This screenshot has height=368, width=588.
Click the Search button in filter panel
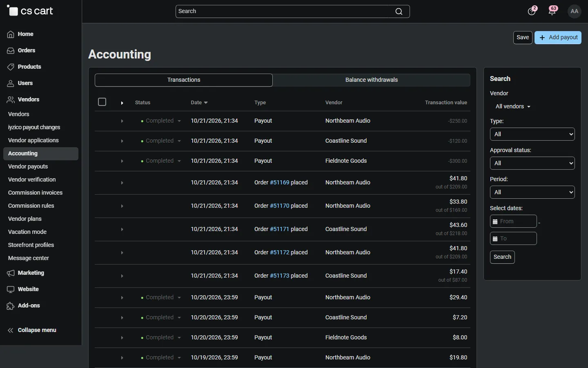click(502, 257)
